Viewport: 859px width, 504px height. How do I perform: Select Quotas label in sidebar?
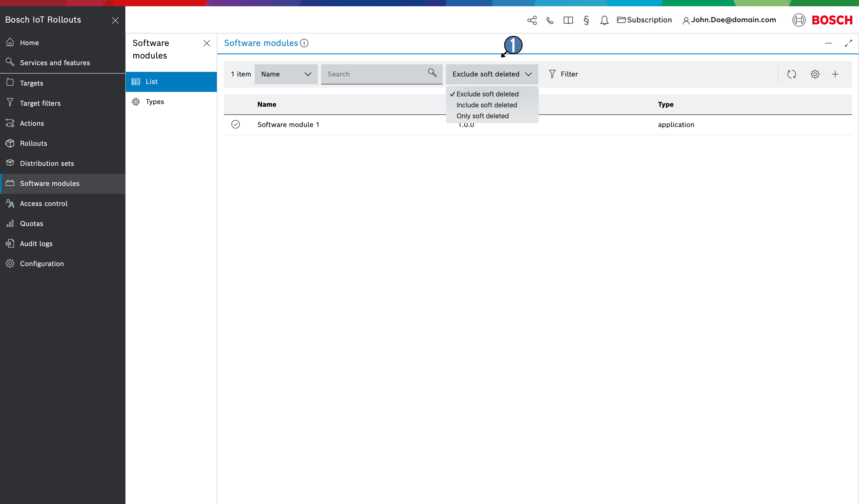[x=32, y=224]
